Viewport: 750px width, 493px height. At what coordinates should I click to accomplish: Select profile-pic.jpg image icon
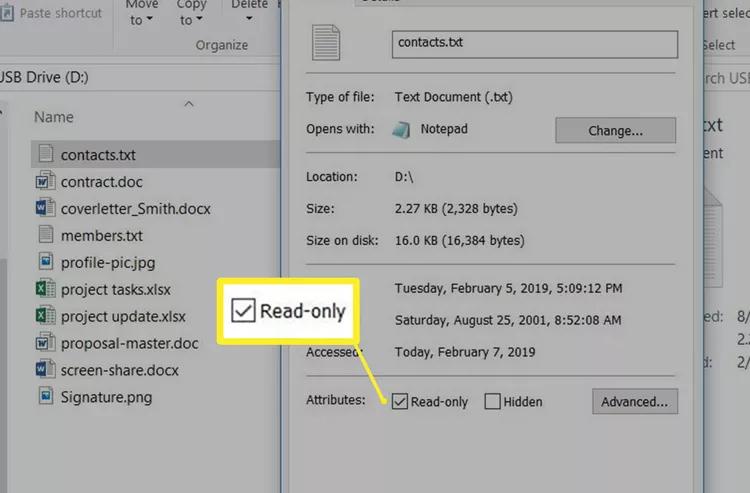point(45,262)
